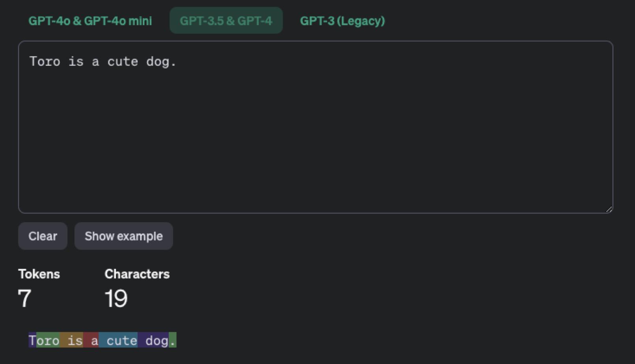The width and height of the screenshot is (635, 364).
Task: Select the blue 'cute' token chip
Action: [x=118, y=340]
